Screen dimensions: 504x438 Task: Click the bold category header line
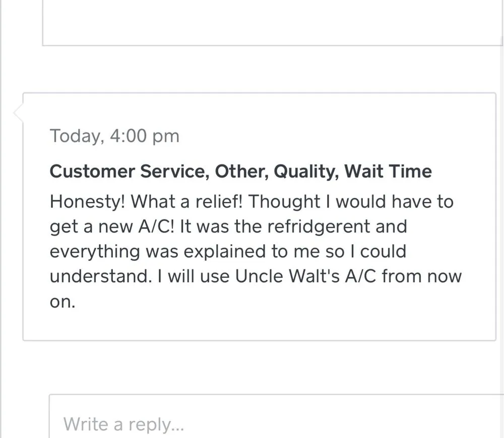(240, 171)
